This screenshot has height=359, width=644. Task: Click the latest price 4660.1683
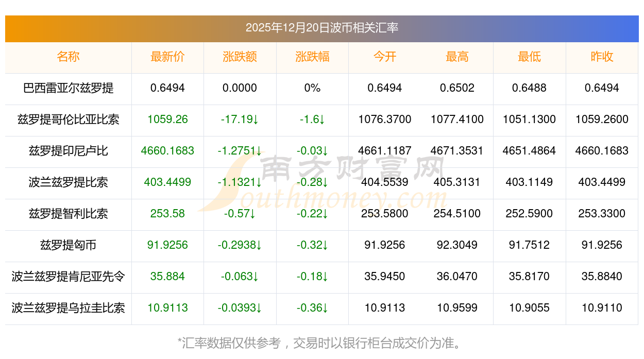(167, 151)
